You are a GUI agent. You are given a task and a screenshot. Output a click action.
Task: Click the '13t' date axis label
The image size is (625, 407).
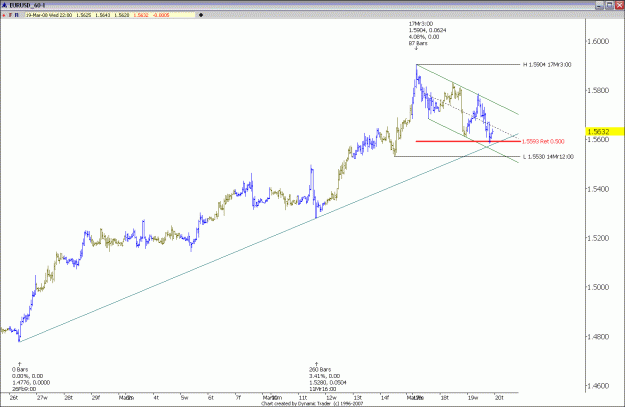(358, 397)
